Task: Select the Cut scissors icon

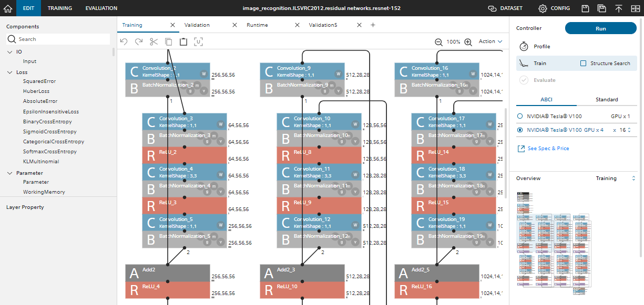Action: click(x=154, y=41)
